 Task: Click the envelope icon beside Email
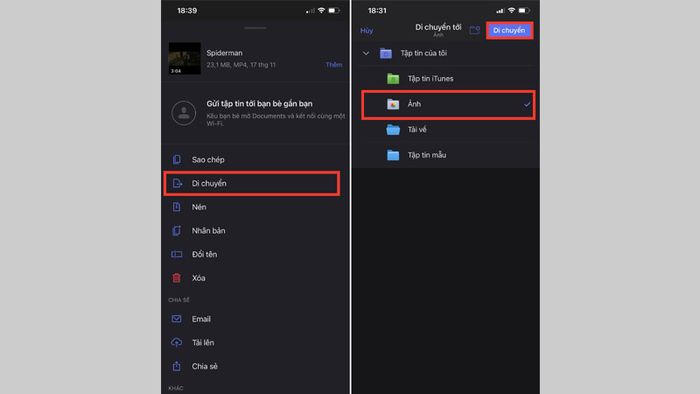click(x=177, y=319)
